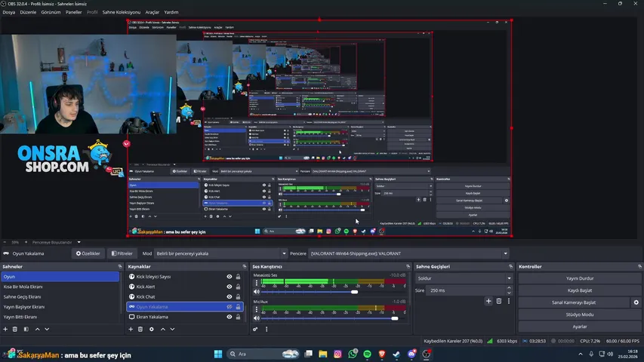
Task: Open source properties gear in Kaynaklar toolbar
Action: click(x=152, y=329)
